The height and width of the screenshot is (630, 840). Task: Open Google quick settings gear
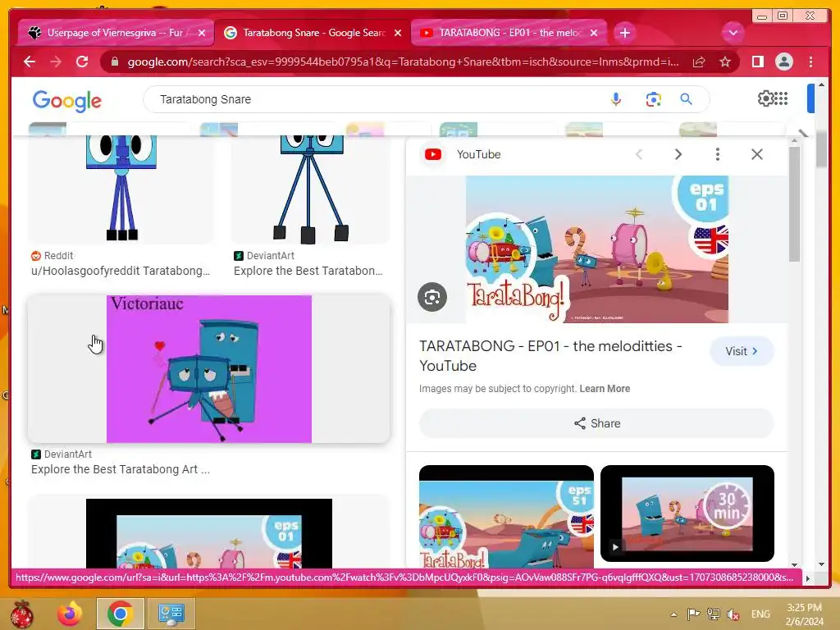click(766, 98)
